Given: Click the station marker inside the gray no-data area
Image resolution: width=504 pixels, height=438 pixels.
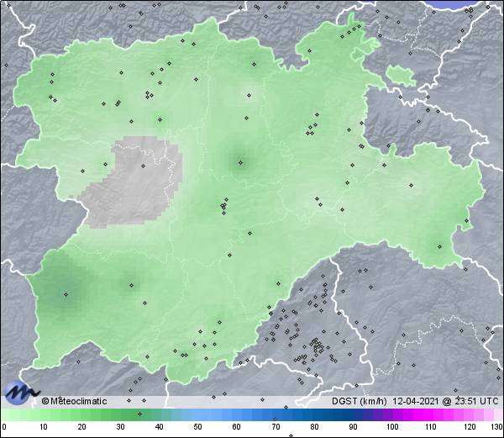Looking at the screenshot, I should 144,166.
